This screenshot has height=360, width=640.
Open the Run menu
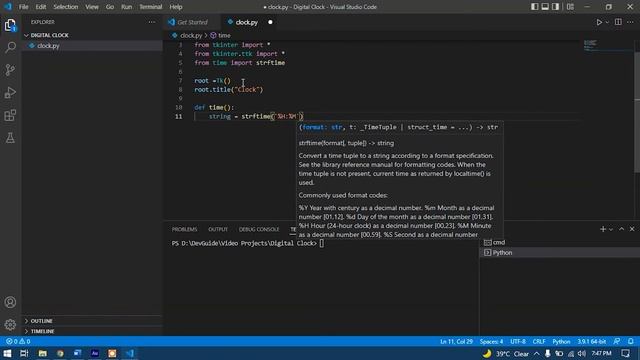pos(127,7)
